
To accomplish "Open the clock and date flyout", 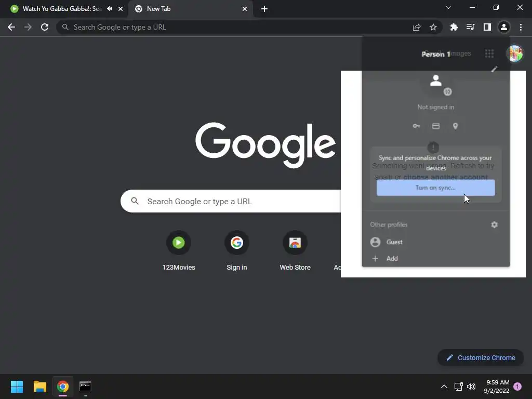I will pos(497,387).
